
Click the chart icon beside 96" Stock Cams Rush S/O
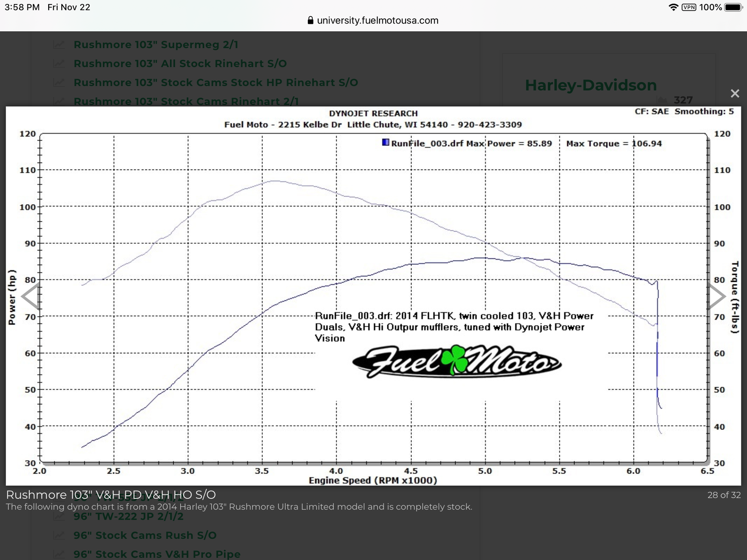(x=60, y=535)
